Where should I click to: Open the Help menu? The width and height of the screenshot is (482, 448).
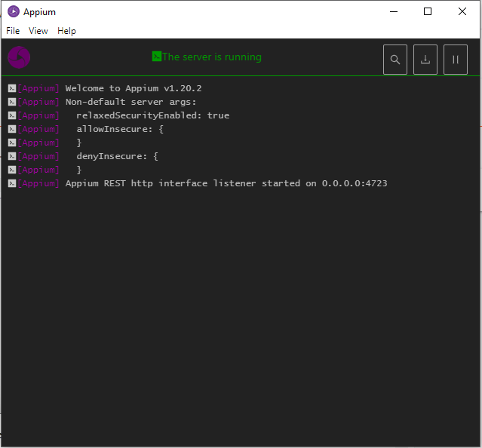(66, 31)
